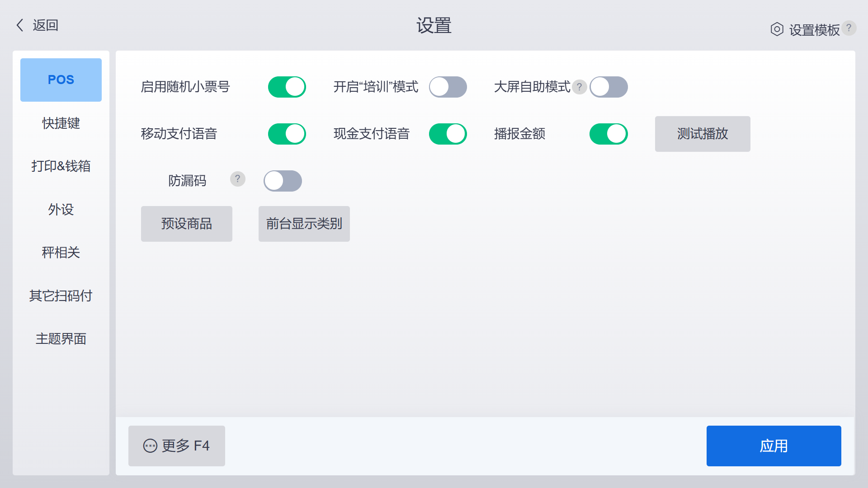Click the question mark beside 防漏码
This screenshot has height=488, width=868.
(237, 179)
